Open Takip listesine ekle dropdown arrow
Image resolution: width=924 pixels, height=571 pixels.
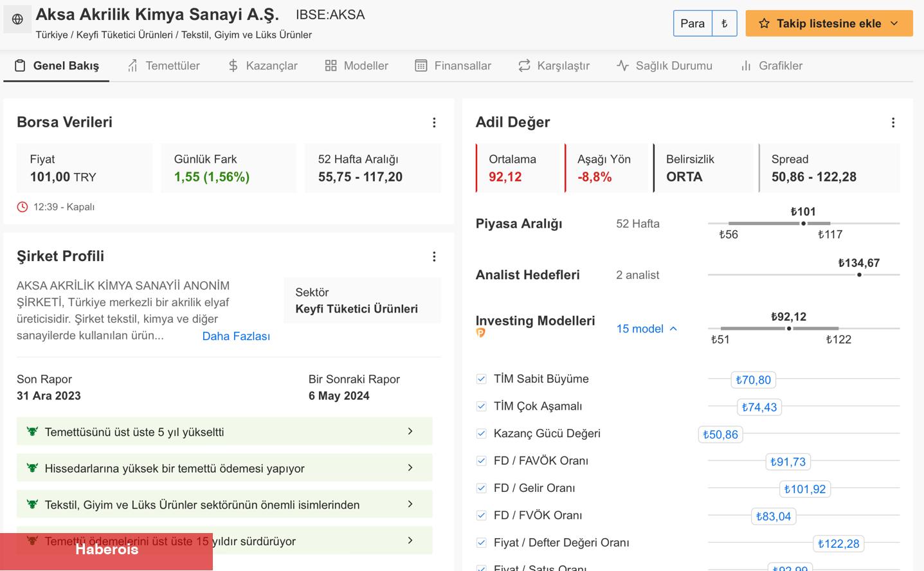tap(894, 24)
